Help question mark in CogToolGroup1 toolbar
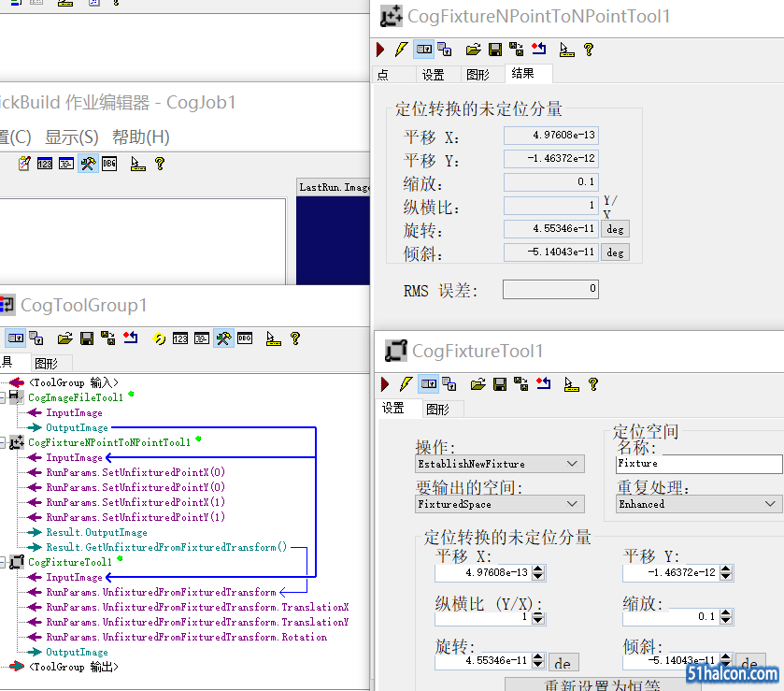784x691 pixels. point(295,338)
